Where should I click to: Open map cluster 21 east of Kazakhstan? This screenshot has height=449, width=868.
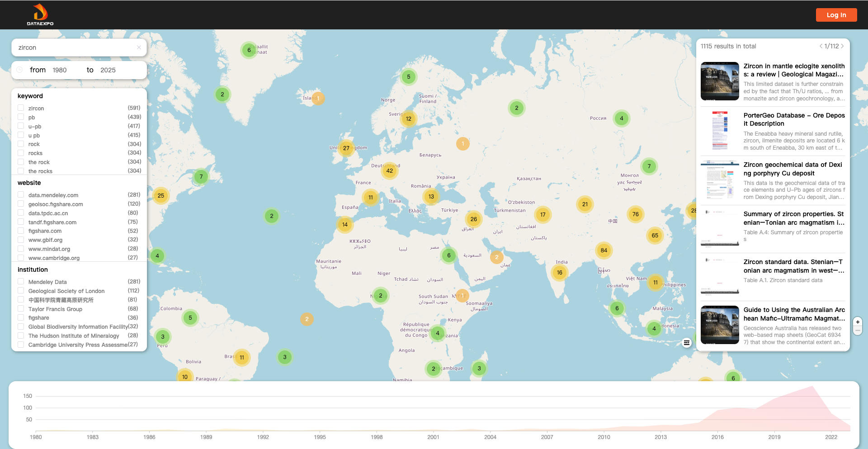click(x=585, y=204)
